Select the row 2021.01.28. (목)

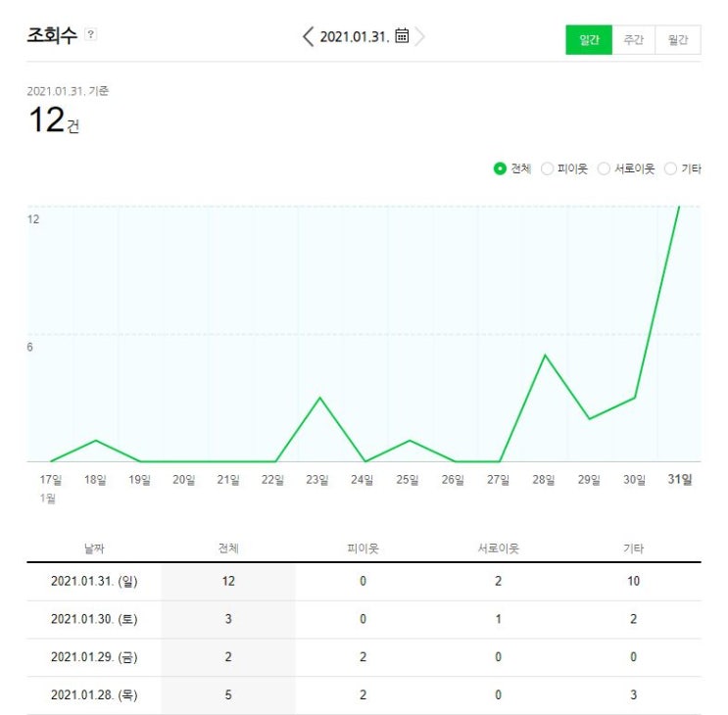(x=364, y=695)
